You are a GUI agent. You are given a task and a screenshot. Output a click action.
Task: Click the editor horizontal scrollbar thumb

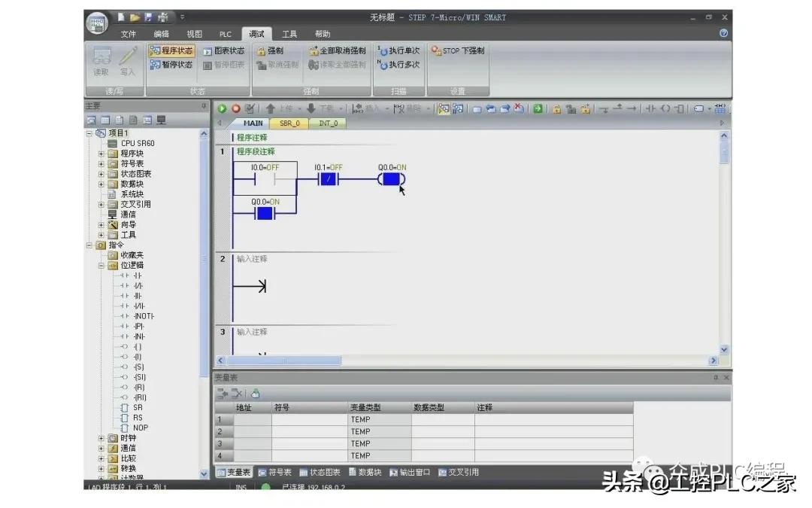click(x=283, y=360)
